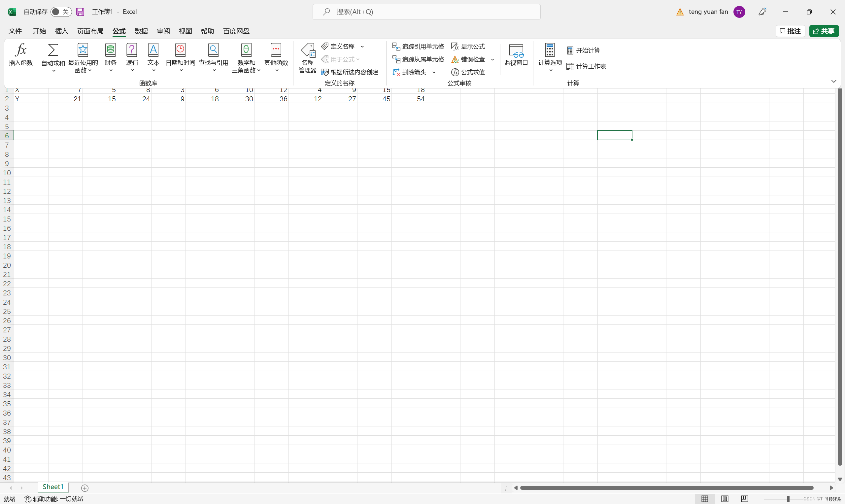Click the Save icon in title bar
Viewport: 845px width, 504px height.
click(x=80, y=12)
